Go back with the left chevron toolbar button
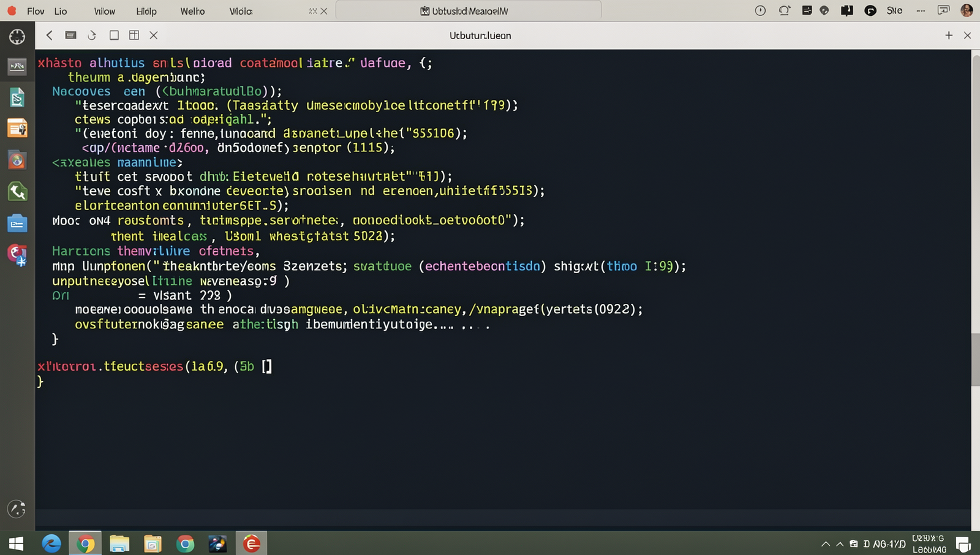The width and height of the screenshot is (980, 555). pyautogui.click(x=50, y=36)
